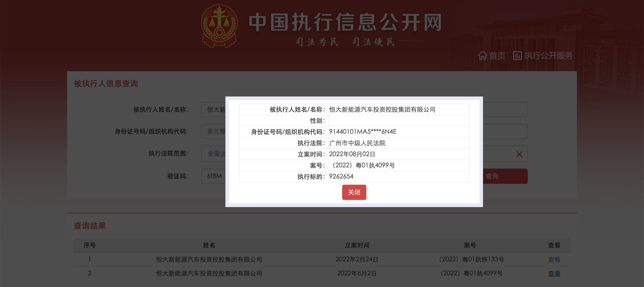Select company name in result row 2
The image size is (644, 287).
click(209, 273)
